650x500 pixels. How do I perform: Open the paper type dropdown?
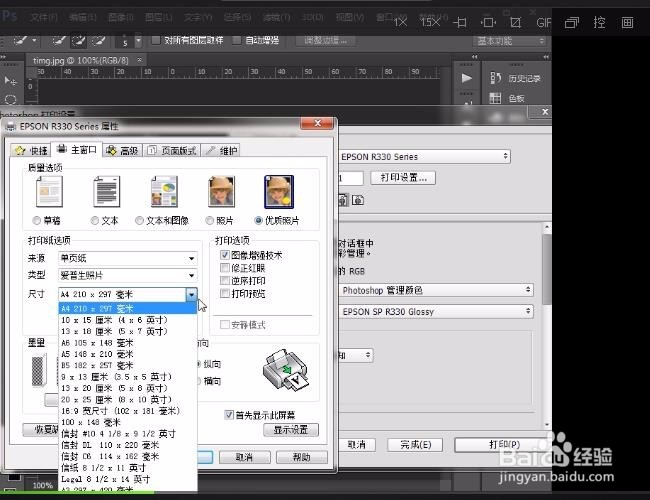(x=128, y=275)
